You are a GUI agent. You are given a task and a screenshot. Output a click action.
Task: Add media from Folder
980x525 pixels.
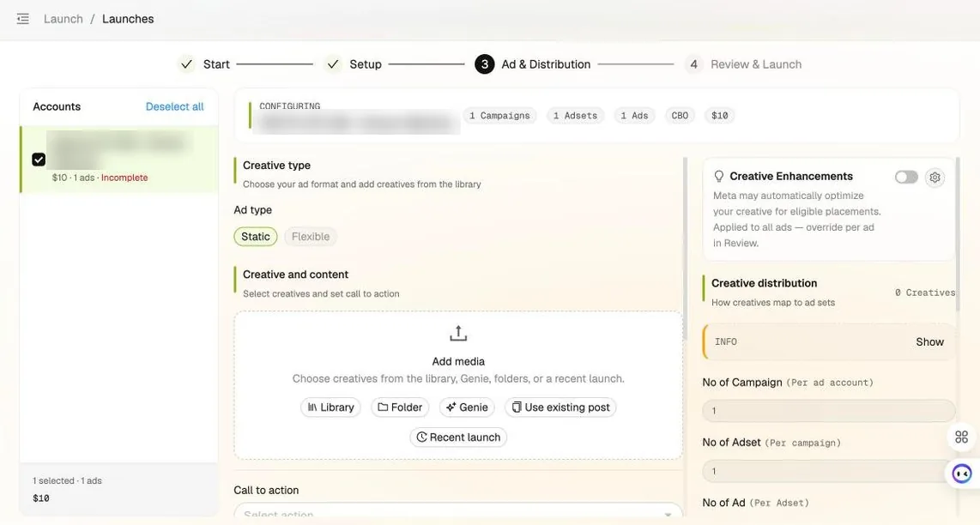400,407
